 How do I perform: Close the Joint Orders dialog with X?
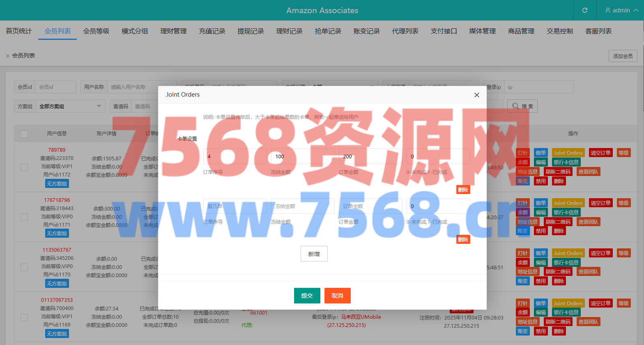476,95
